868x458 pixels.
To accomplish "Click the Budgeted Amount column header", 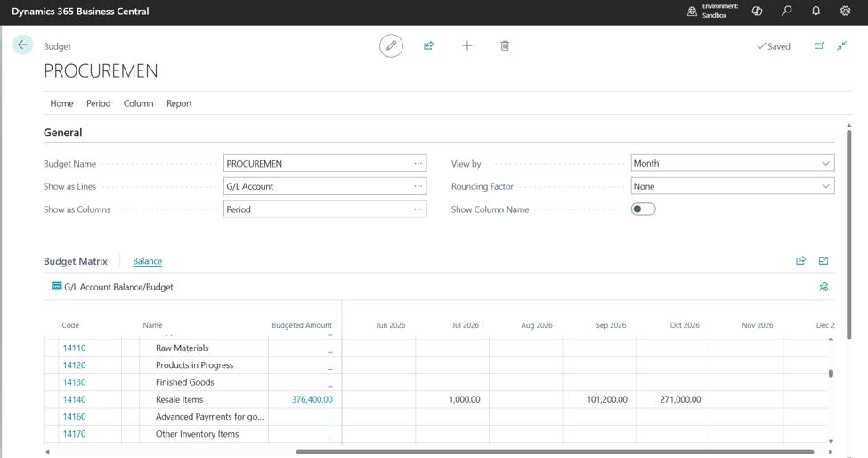I will tap(302, 325).
